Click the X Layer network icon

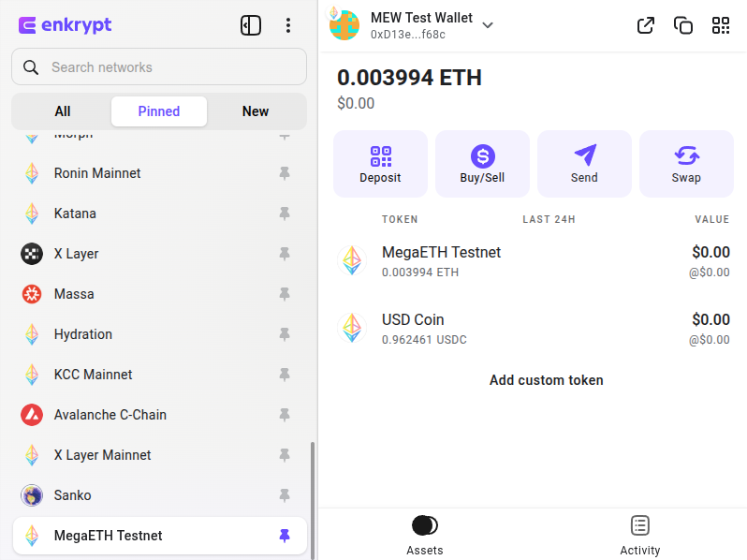32,254
